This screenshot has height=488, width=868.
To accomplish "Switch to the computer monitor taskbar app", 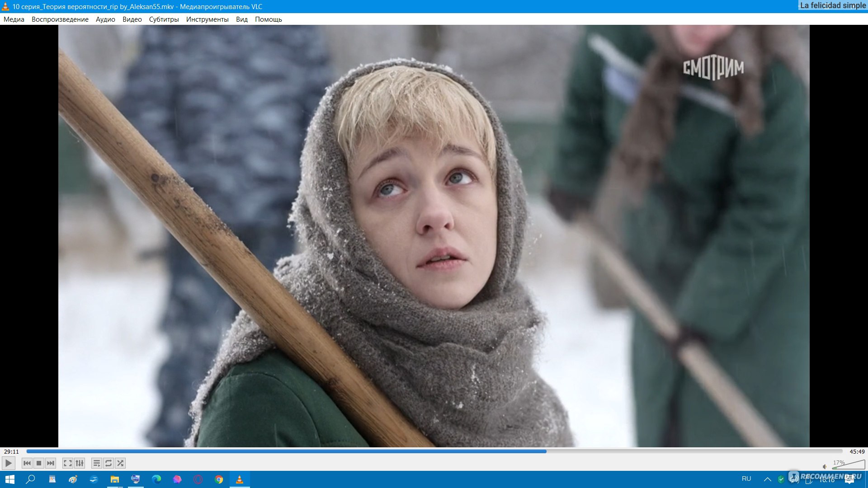I will (136, 479).
